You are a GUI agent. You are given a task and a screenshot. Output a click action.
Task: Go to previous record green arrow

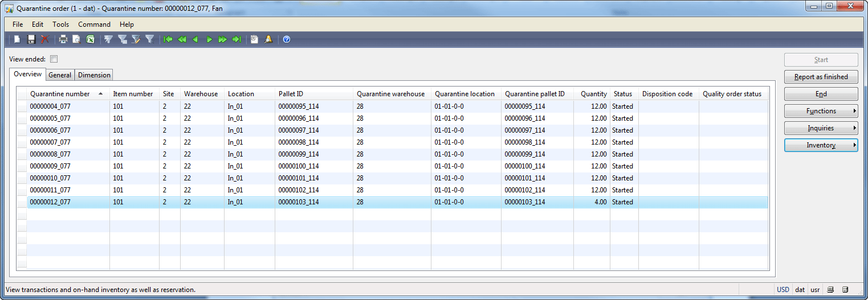click(195, 39)
